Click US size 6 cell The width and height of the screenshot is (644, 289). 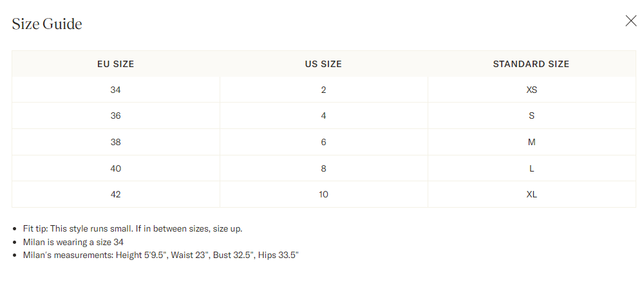324,142
